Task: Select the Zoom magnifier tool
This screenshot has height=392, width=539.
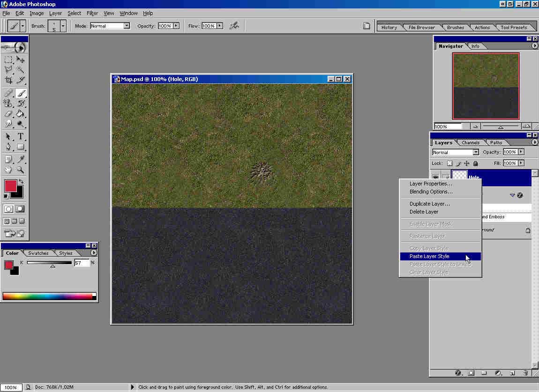Action: coord(21,170)
